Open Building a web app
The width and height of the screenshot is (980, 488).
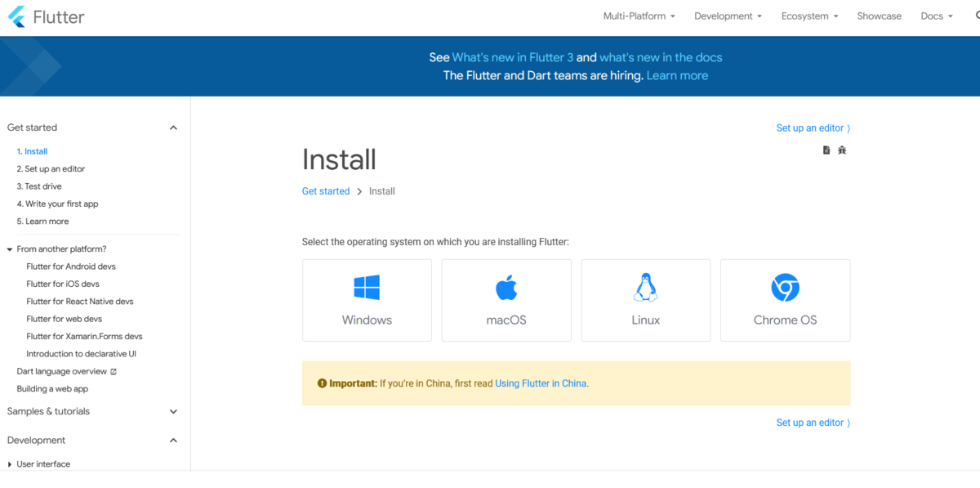coord(52,389)
